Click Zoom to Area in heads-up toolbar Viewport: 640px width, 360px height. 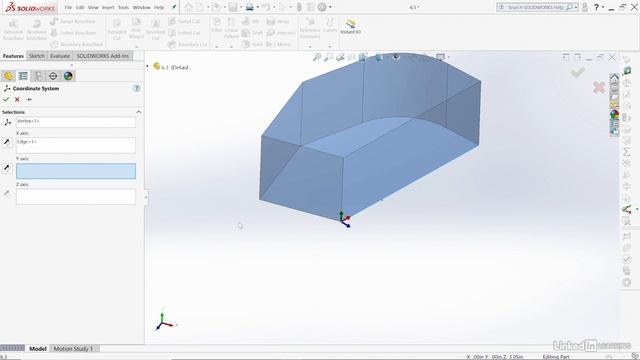(328, 57)
